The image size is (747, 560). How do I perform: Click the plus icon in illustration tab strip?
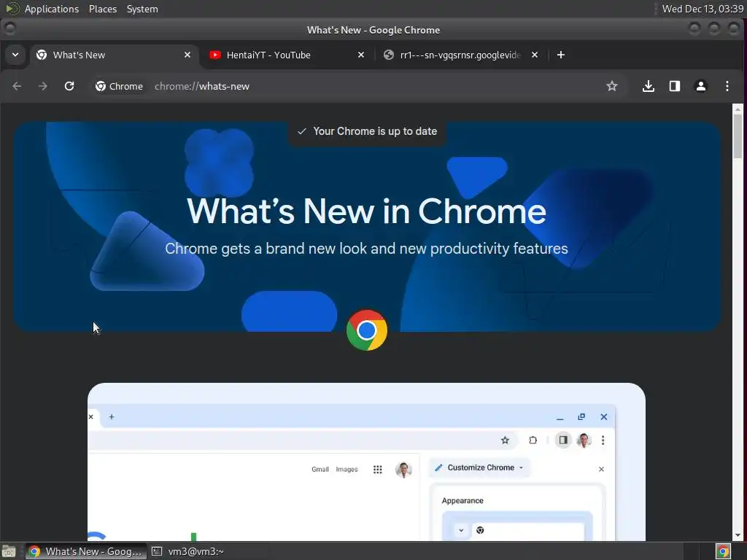[x=112, y=416]
